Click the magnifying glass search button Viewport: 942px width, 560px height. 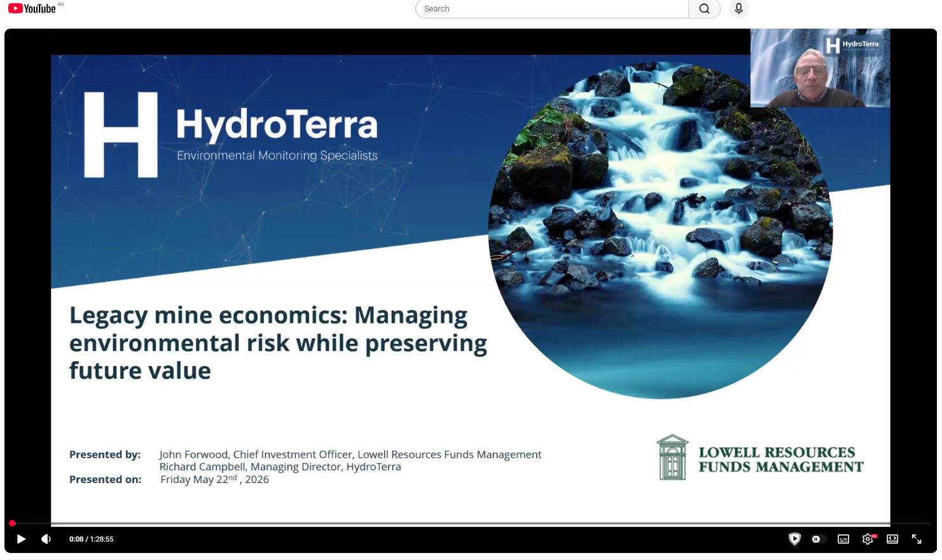(704, 9)
